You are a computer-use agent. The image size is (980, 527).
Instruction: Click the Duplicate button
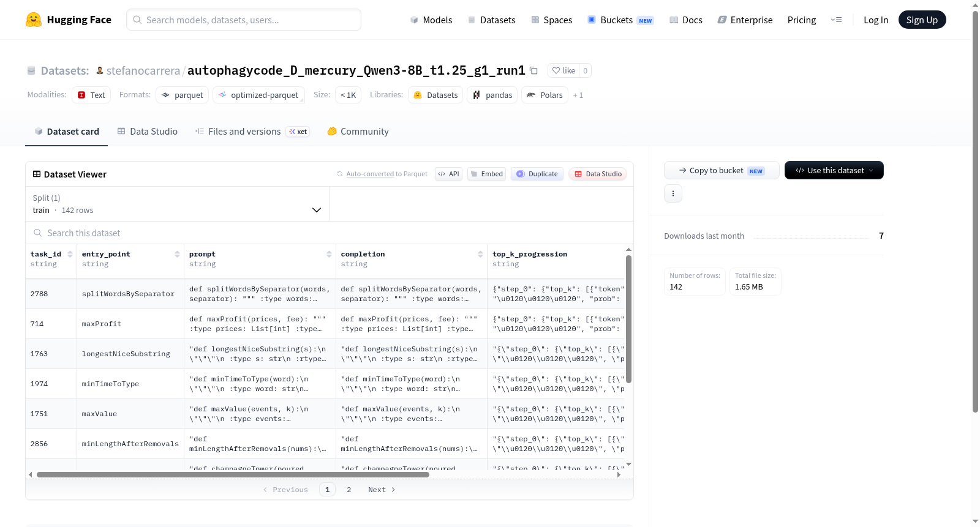[x=537, y=174]
